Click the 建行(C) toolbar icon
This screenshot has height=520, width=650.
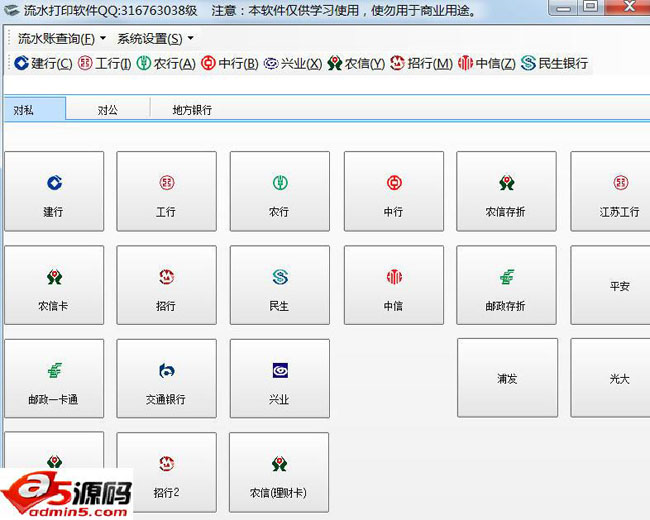coord(43,63)
